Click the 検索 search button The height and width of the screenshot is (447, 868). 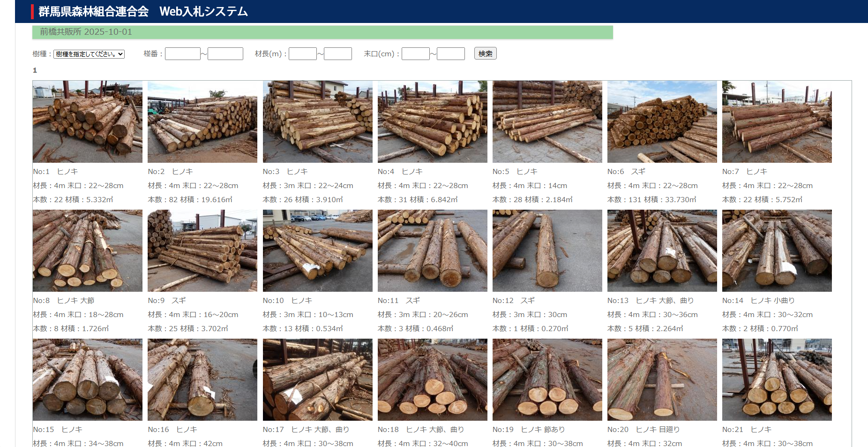point(485,53)
